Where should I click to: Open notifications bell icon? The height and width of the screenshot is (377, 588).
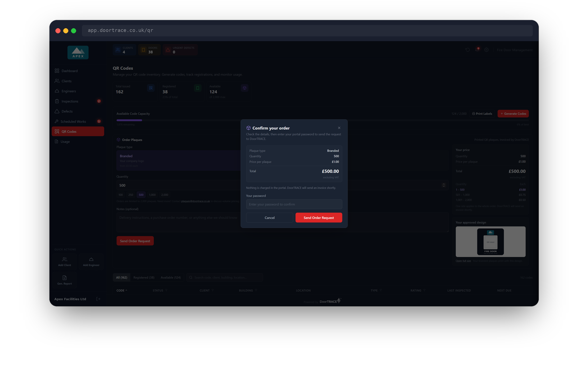(x=477, y=50)
